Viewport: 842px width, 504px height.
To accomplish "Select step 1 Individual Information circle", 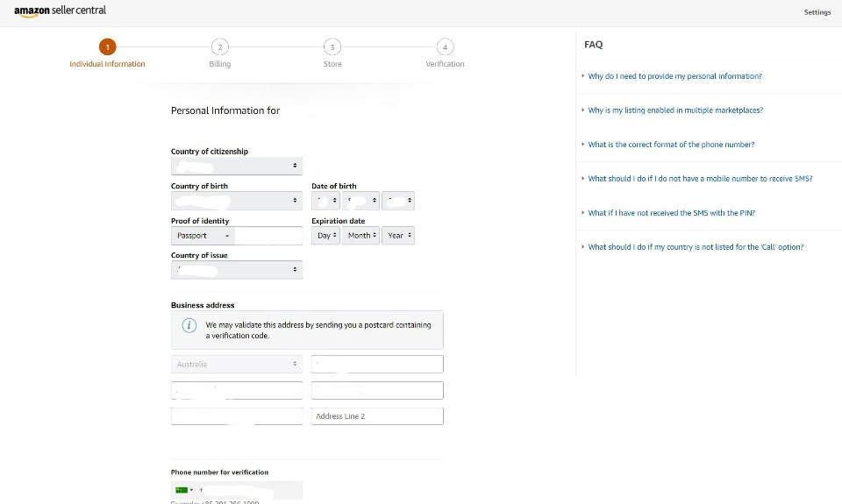I will (107, 47).
